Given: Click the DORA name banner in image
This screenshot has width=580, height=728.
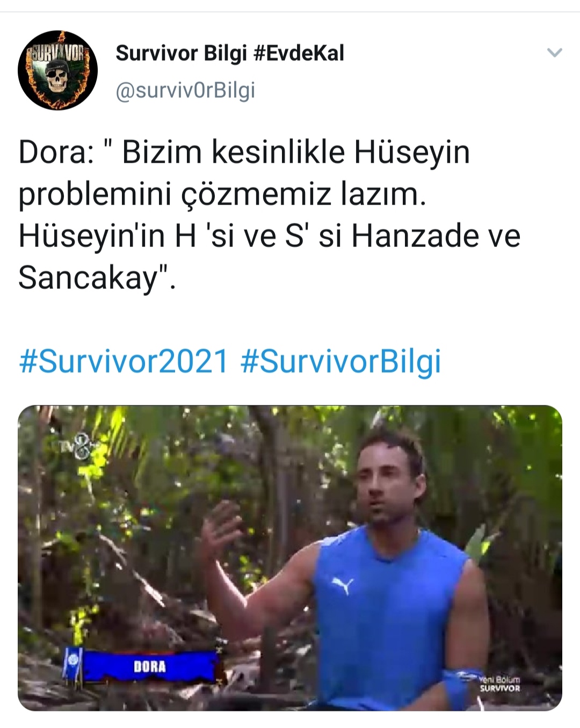Looking at the screenshot, I should click(x=150, y=666).
